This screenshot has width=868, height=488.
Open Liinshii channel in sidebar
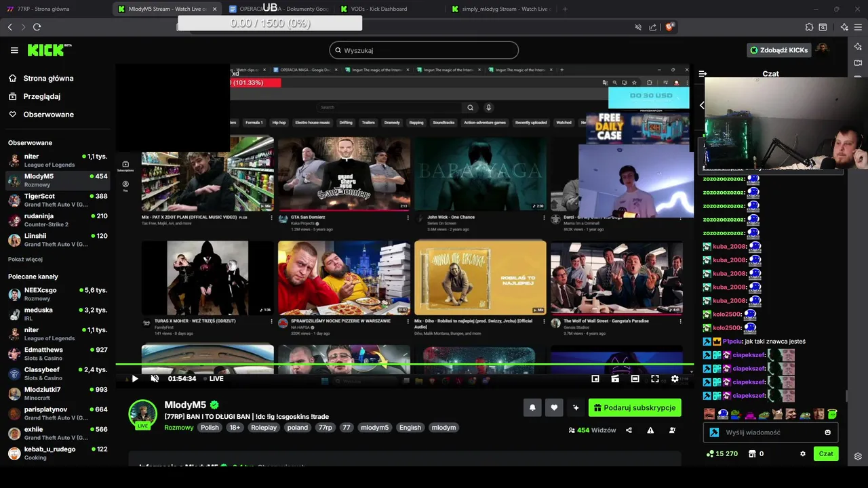(x=57, y=240)
